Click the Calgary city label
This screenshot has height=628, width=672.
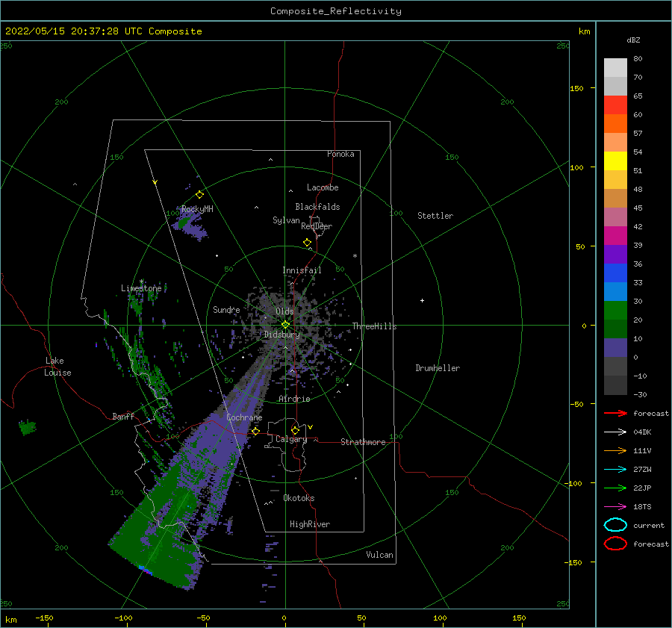(x=291, y=439)
